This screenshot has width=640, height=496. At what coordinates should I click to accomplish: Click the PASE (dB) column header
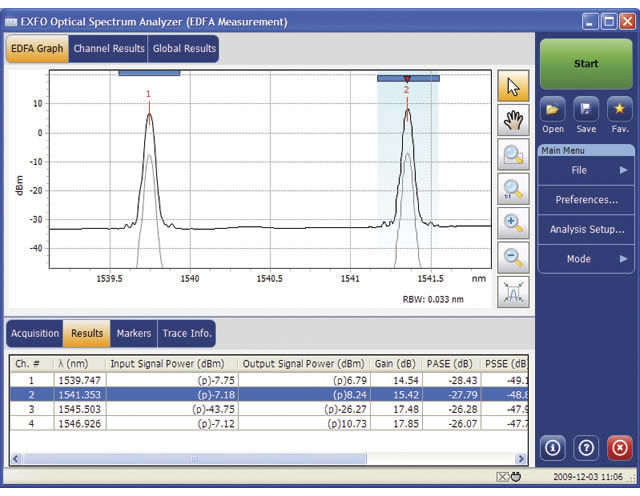[451, 364]
